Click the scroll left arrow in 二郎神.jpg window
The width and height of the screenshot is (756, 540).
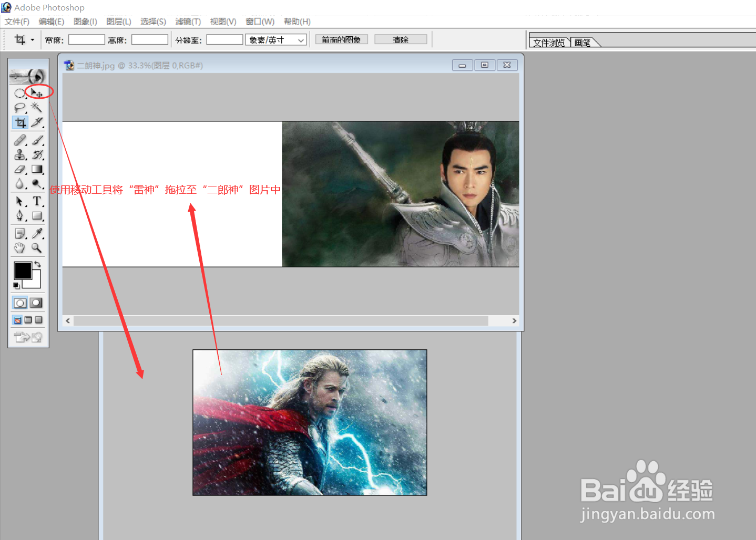68,320
